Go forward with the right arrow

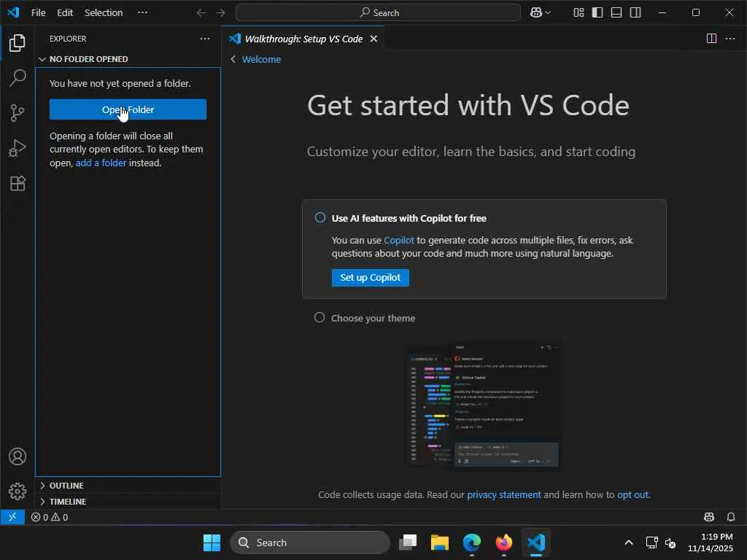[x=220, y=12]
